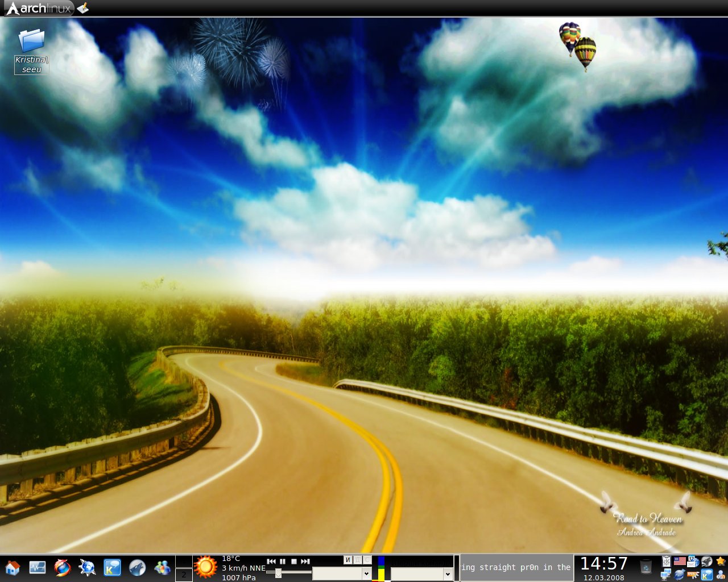The width and height of the screenshot is (728, 582).
Task: Click the media player volume slider handle
Action: click(278, 573)
